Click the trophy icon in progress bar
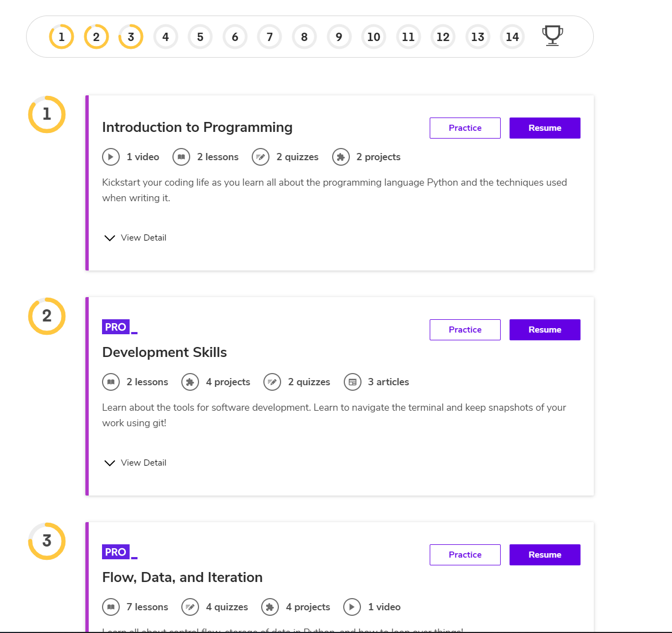The image size is (672, 633). pyautogui.click(x=552, y=36)
